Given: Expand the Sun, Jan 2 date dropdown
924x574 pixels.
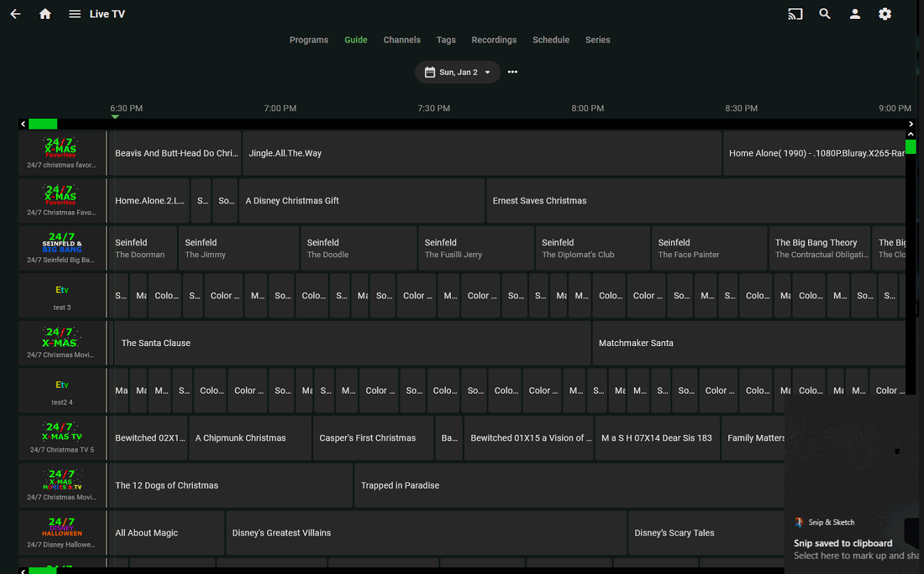Looking at the screenshot, I should [458, 72].
